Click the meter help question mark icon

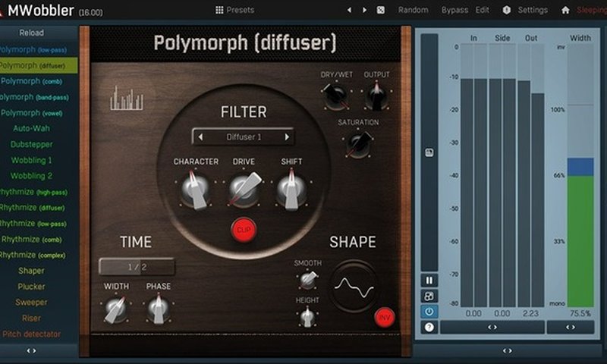[429, 327]
